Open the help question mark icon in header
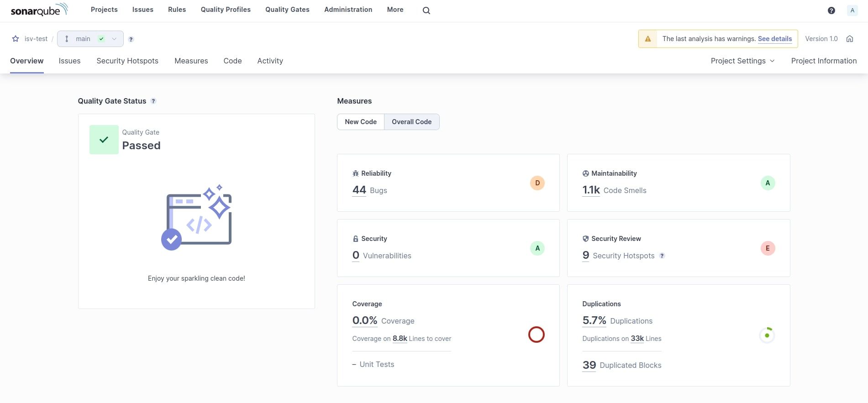 click(831, 10)
